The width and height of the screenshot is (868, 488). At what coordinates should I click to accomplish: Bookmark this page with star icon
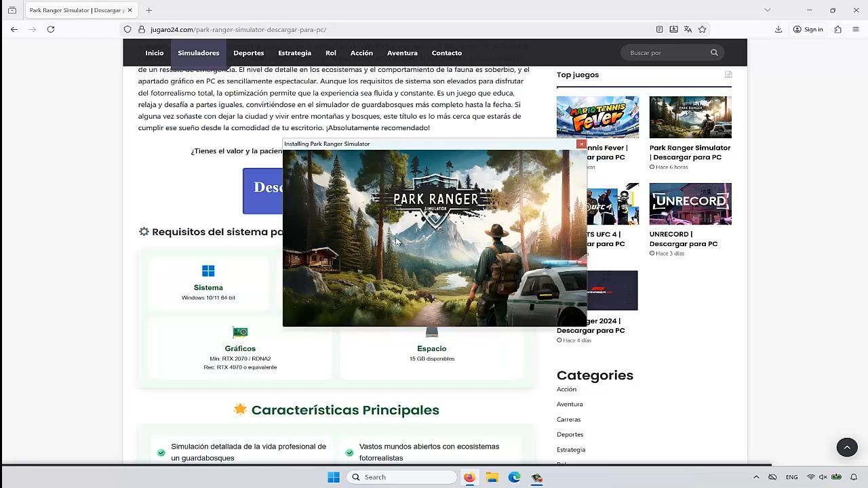702,29
